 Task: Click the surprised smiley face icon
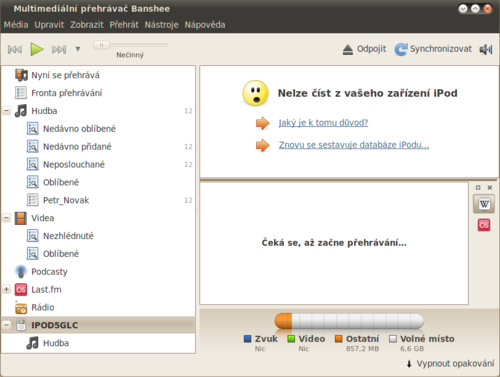(x=255, y=93)
